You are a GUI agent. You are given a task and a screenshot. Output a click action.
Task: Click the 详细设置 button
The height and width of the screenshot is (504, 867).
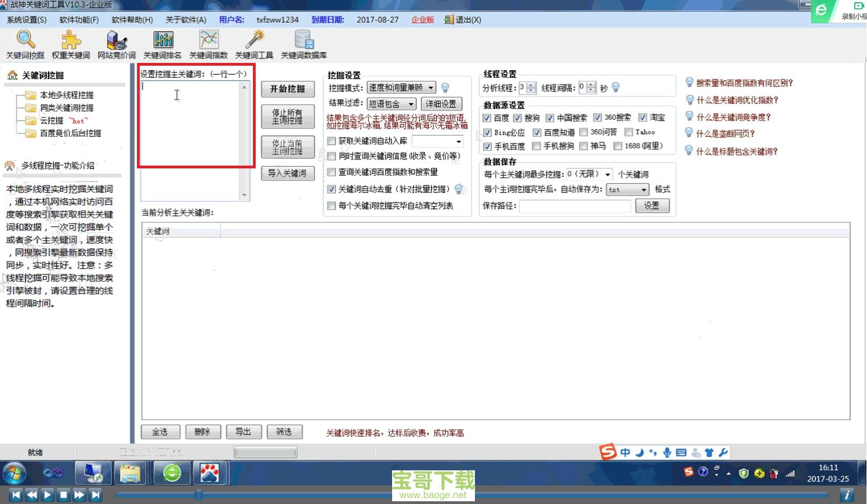click(441, 104)
